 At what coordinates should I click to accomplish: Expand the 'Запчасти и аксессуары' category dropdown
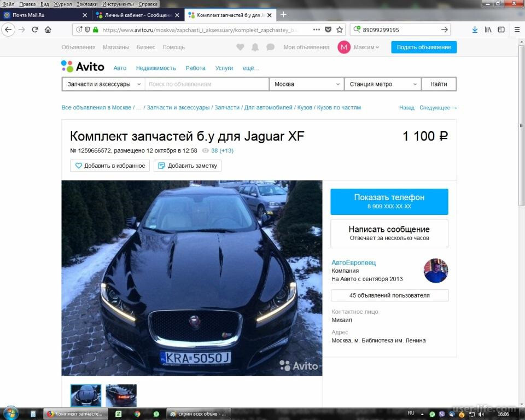(103, 84)
